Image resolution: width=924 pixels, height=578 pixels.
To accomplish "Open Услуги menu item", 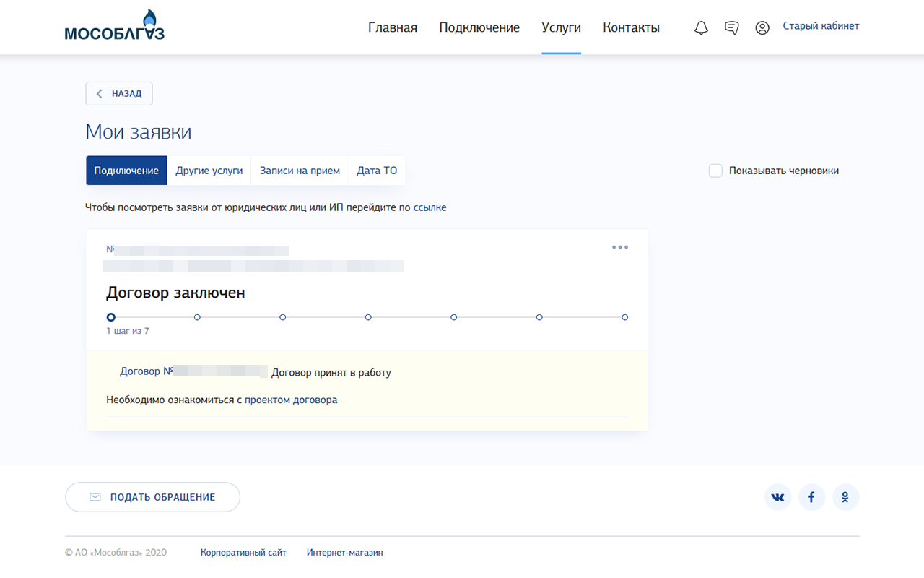I will [561, 27].
